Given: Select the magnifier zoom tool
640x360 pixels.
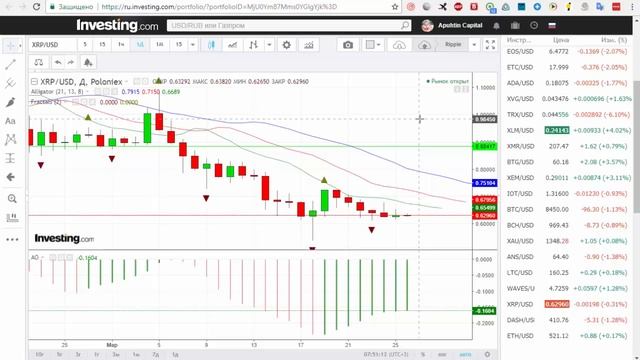Looking at the screenshot, I should (12, 198).
